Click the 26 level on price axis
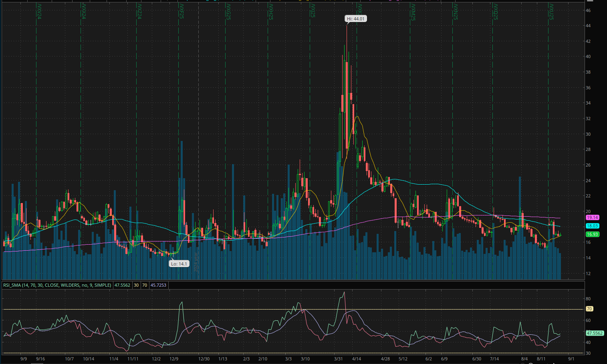This screenshot has height=364, width=607. point(588,165)
